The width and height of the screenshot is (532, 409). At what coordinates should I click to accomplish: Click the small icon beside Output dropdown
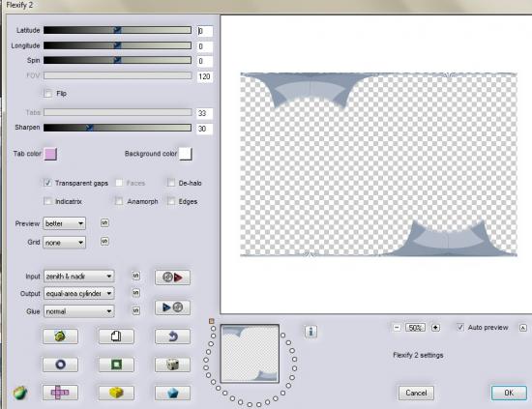point(136,293)
